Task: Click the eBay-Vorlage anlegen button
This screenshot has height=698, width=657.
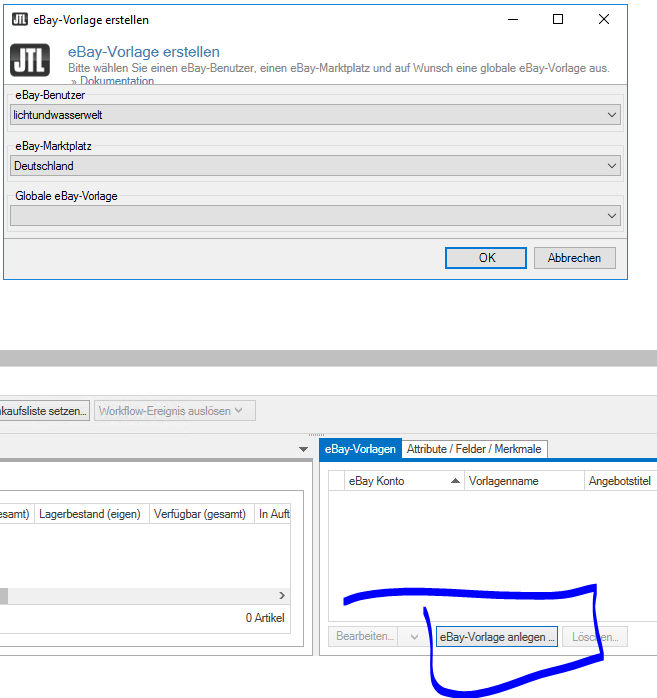Action: [x=497, y=637]
